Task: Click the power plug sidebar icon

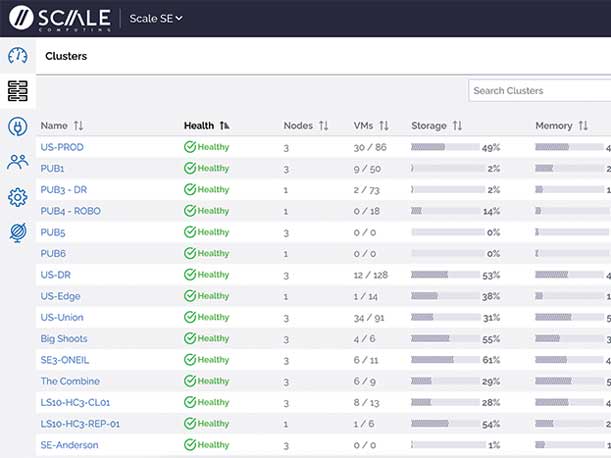Action: [17, 126]
